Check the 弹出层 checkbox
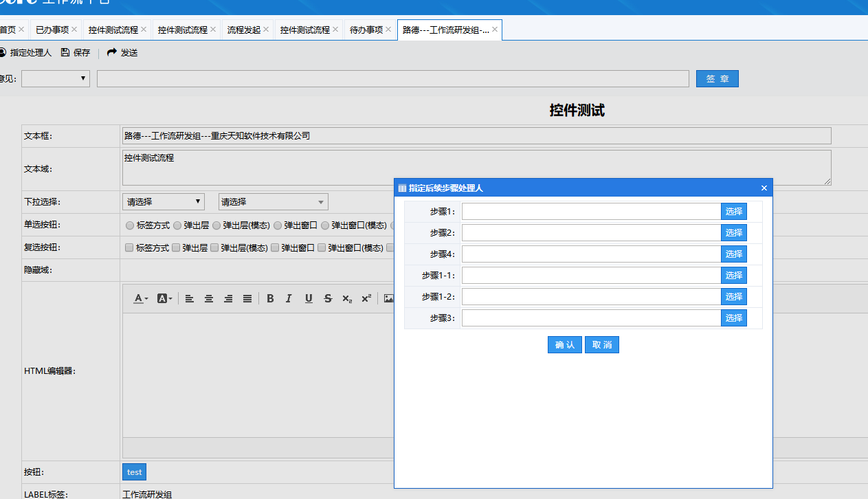Image resolution: width=868 pixels, height=499 pixels. tap(176, 248)
